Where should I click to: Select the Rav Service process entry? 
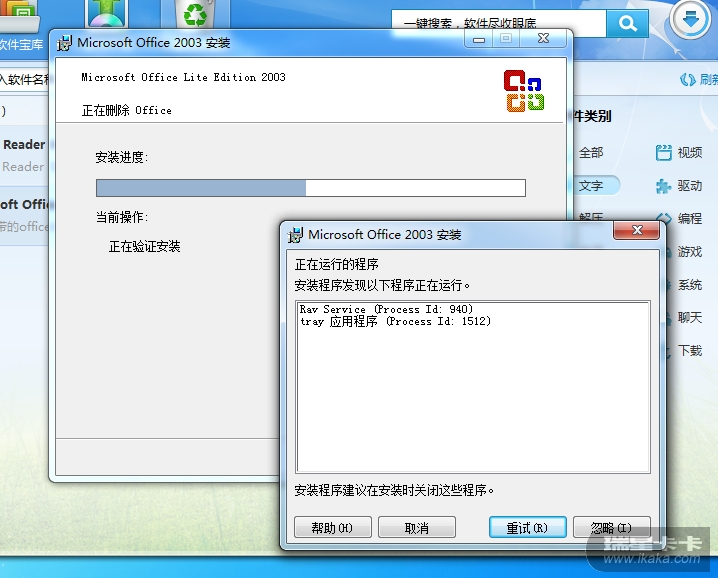coord(386,309)
